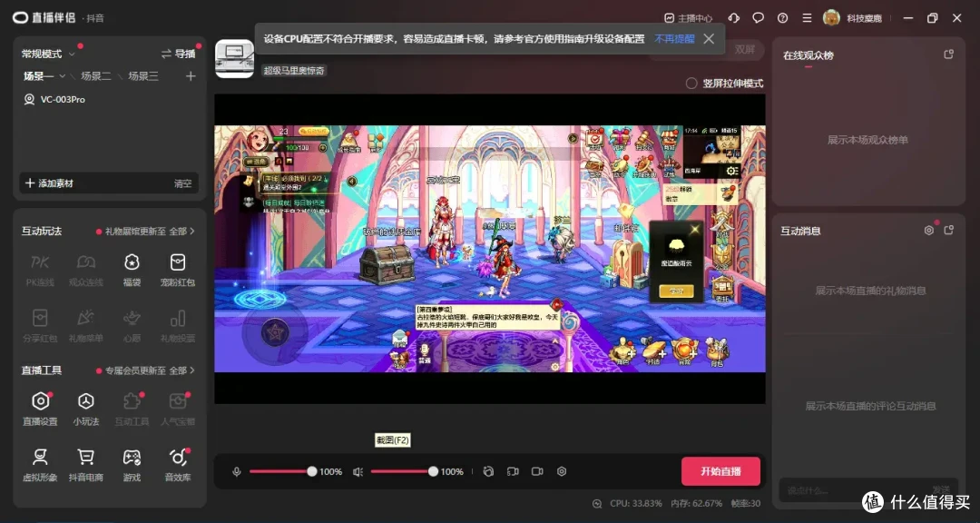
Task: Click the 科技麋鹿 user avatar
Action: (x=831, y=18)
